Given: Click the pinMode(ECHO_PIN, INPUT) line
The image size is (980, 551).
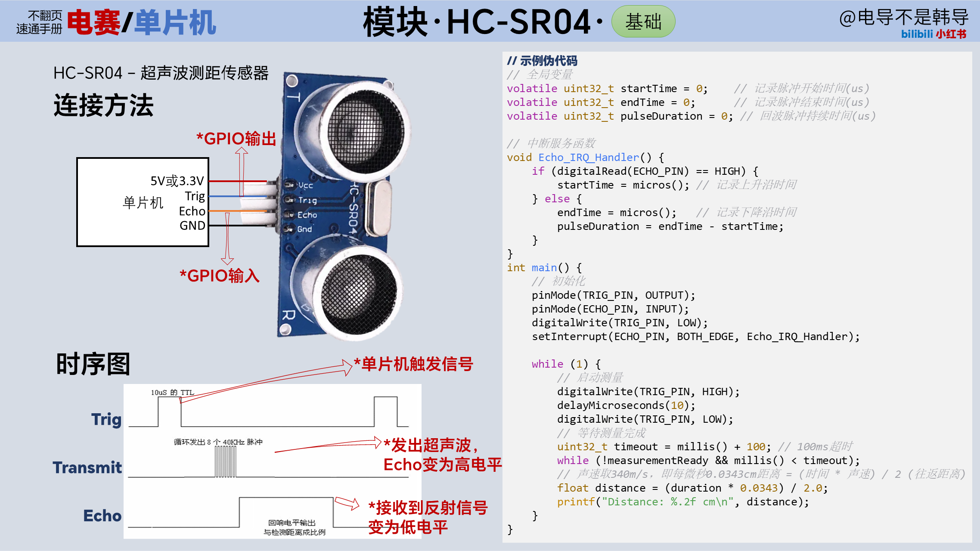Looking at the screenshot, I should click(610, 309).
